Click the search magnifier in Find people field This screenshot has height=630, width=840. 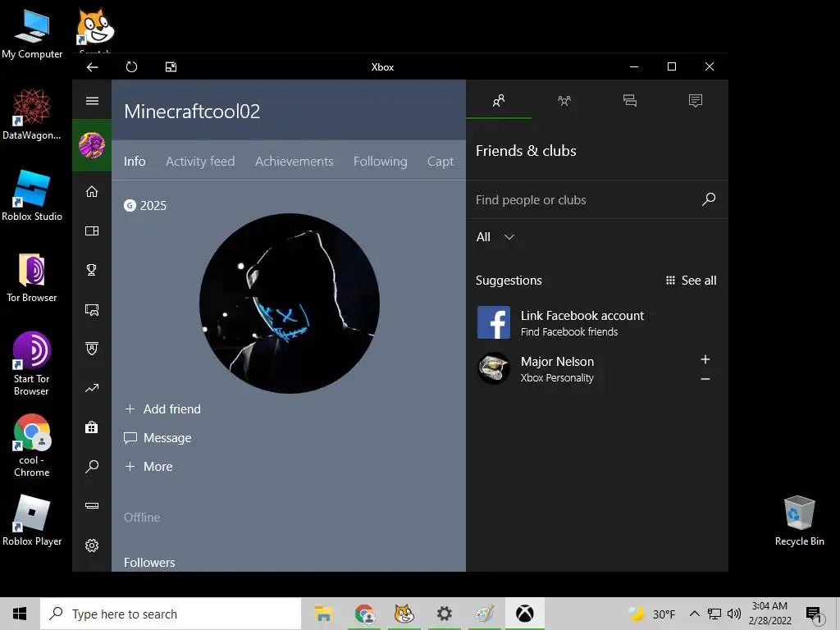(x=709, y=199)
